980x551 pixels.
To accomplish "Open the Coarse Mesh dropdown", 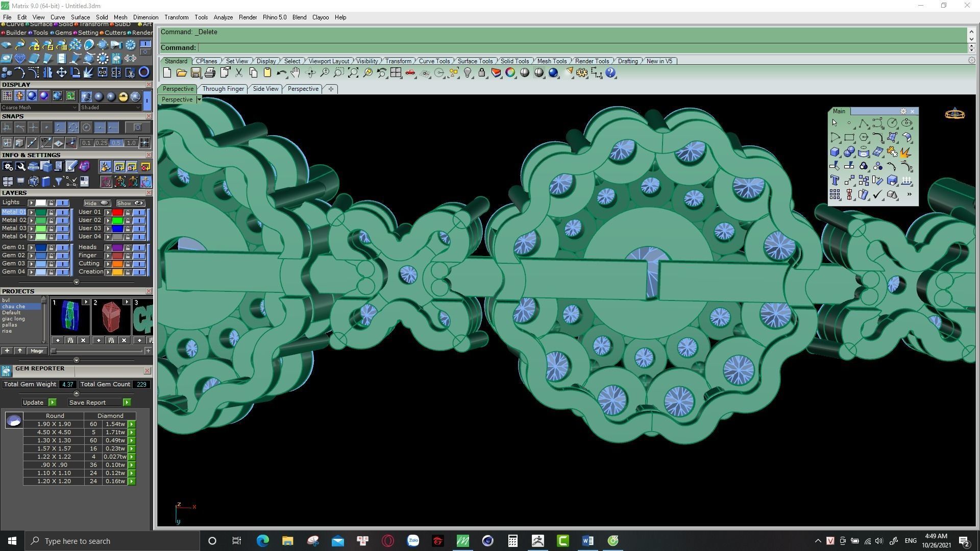I will pos(39,108).
